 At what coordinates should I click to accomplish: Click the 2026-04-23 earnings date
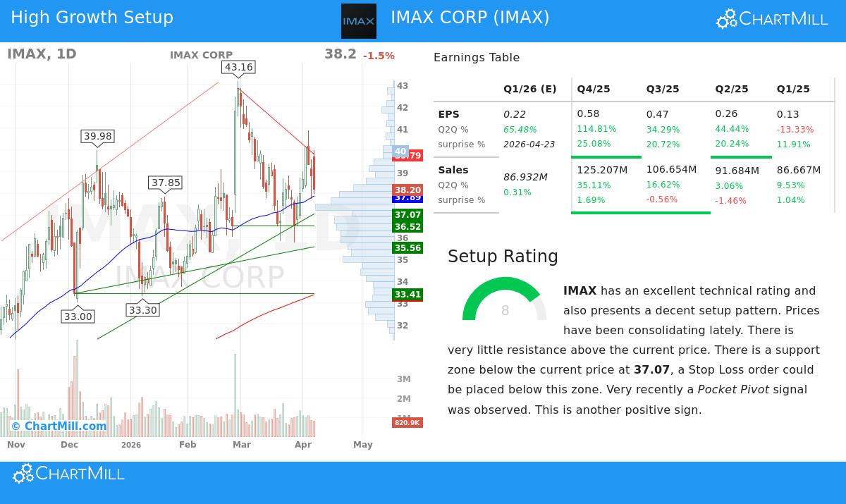pyautogui.click(x=529, y=144)
